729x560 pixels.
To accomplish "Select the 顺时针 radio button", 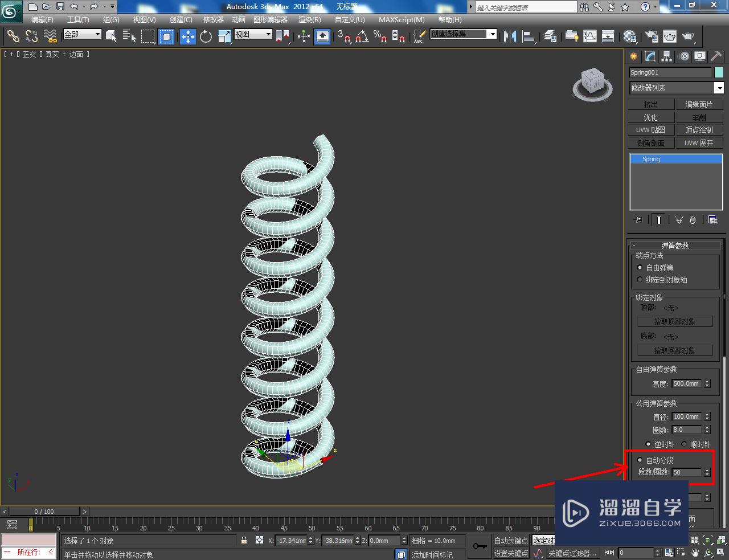I will click(684, 444).
